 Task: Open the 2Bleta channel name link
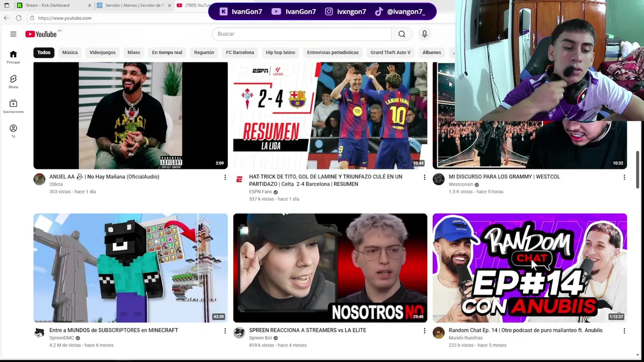(56, 185)
